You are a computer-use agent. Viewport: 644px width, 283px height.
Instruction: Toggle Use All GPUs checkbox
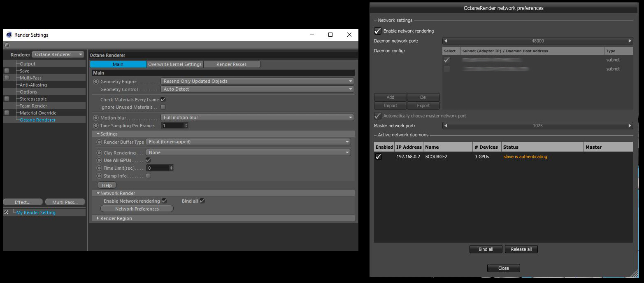point(149,160)
